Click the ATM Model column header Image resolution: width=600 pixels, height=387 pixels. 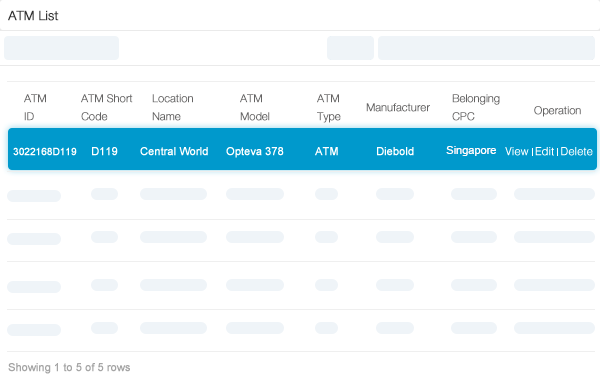tap(255, 107)
